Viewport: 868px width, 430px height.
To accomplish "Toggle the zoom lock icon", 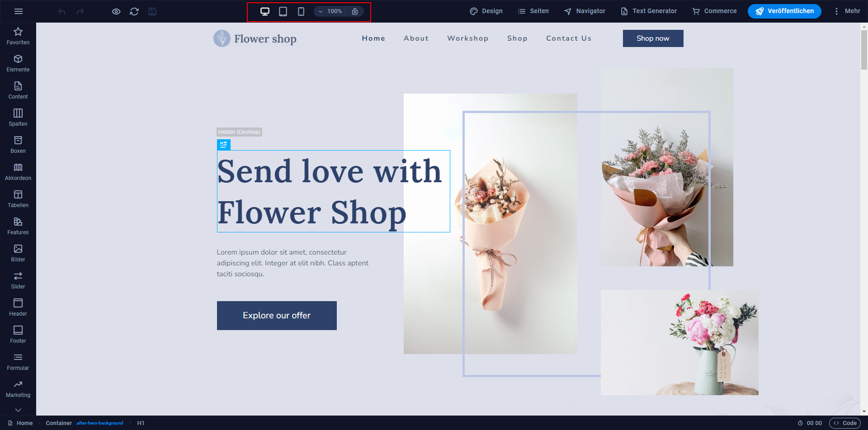I will pyautogui.click(x=355, y=11).
